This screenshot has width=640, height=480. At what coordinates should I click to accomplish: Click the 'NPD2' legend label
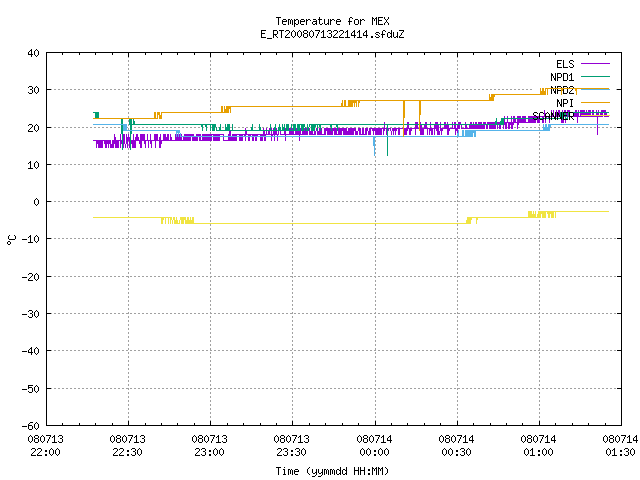click(x=562, y=90)
